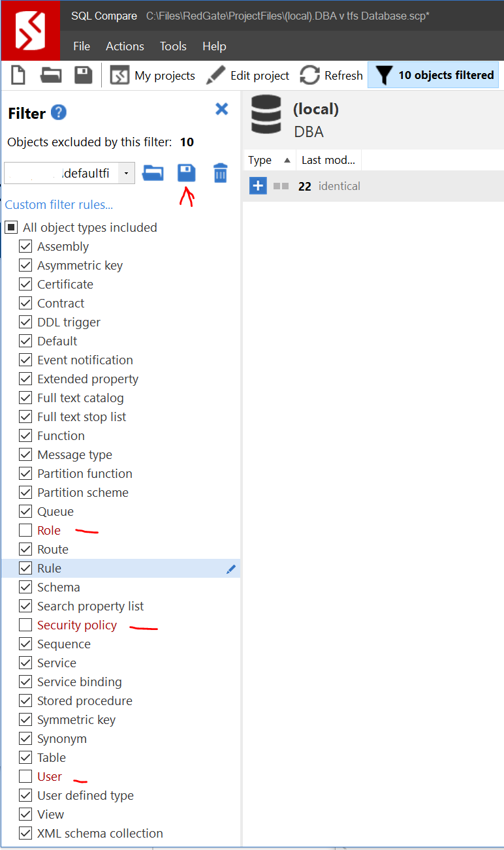
Task: Uncheck the Synonym checkbox
Action: [25, 739]
